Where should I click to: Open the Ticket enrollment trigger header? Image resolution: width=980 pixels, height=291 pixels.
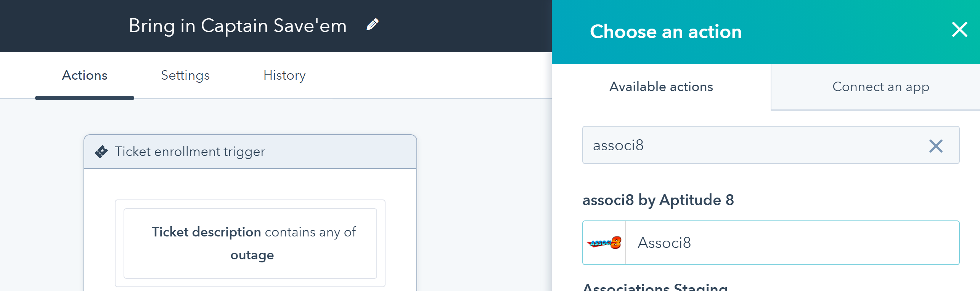[x=250, y=151]
